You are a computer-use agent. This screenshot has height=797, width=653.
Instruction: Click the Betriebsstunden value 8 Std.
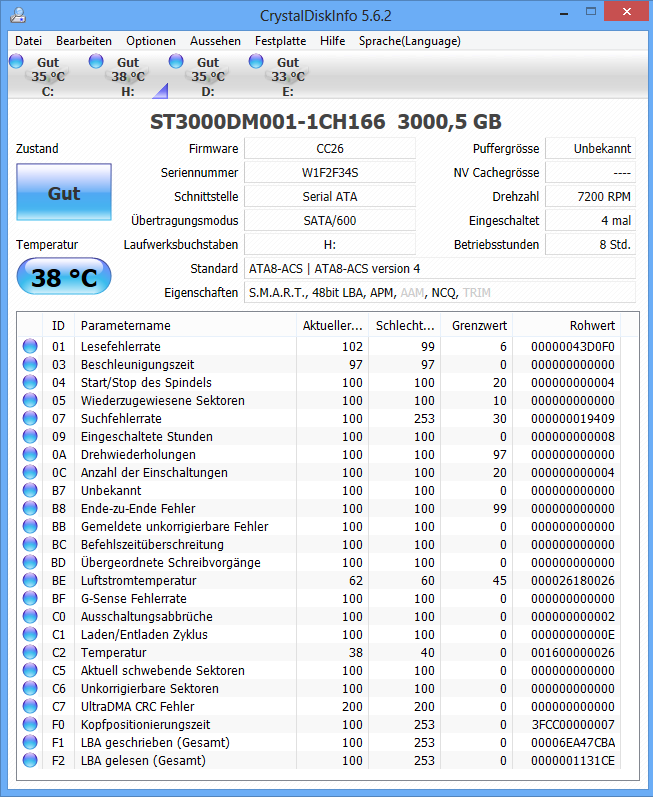(x=590, y=244)
